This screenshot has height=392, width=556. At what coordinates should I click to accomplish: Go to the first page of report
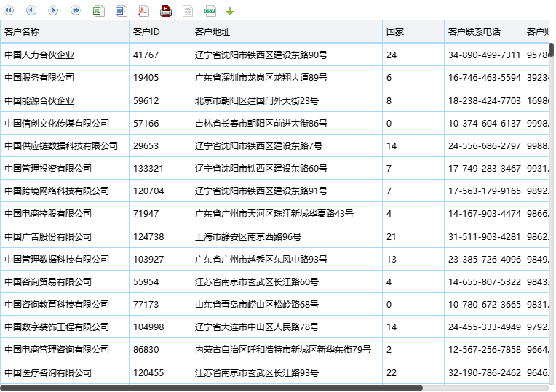pyautogui.click(x=9, y=11)
